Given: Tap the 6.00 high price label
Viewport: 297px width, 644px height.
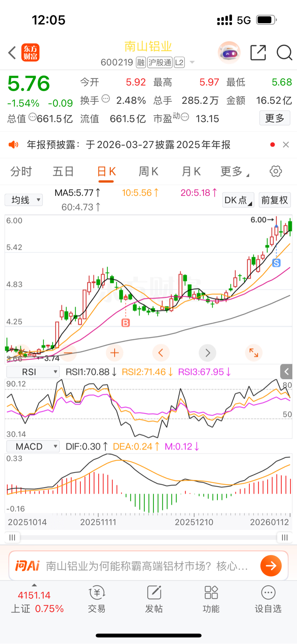Looking at the screenshot, I should tap(262, 220).
